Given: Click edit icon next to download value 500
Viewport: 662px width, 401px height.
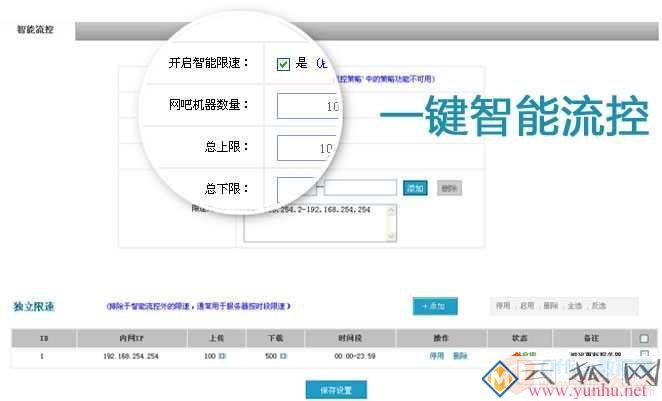Looking at the screenshot, I should (x=283, y=356).
